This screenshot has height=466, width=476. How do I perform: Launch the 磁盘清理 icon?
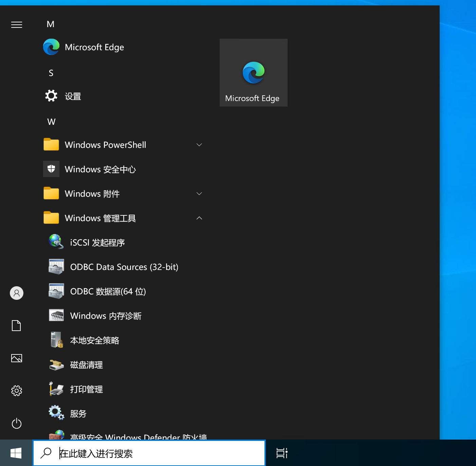[x=56, y=365]
